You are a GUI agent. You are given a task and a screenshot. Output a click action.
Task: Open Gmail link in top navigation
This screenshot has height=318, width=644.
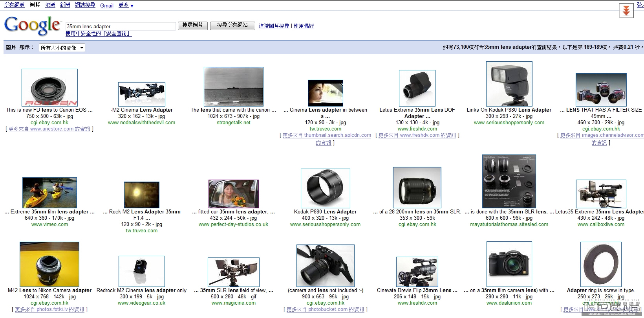pyautogui.click(x=107, y=6)
